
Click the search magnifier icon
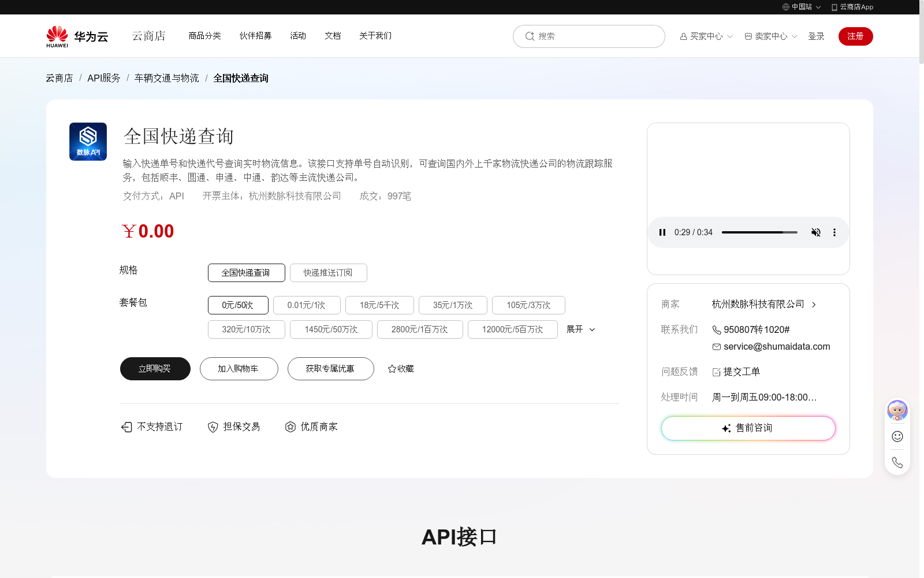(x=530, y=36)
